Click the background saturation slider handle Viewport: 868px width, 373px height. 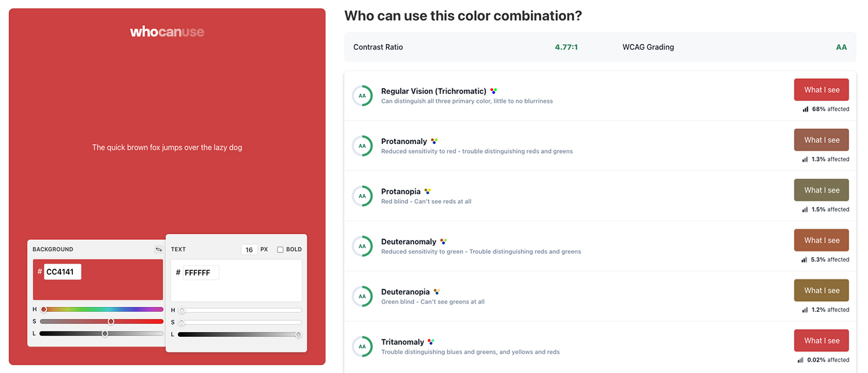[x=111, y=322]
